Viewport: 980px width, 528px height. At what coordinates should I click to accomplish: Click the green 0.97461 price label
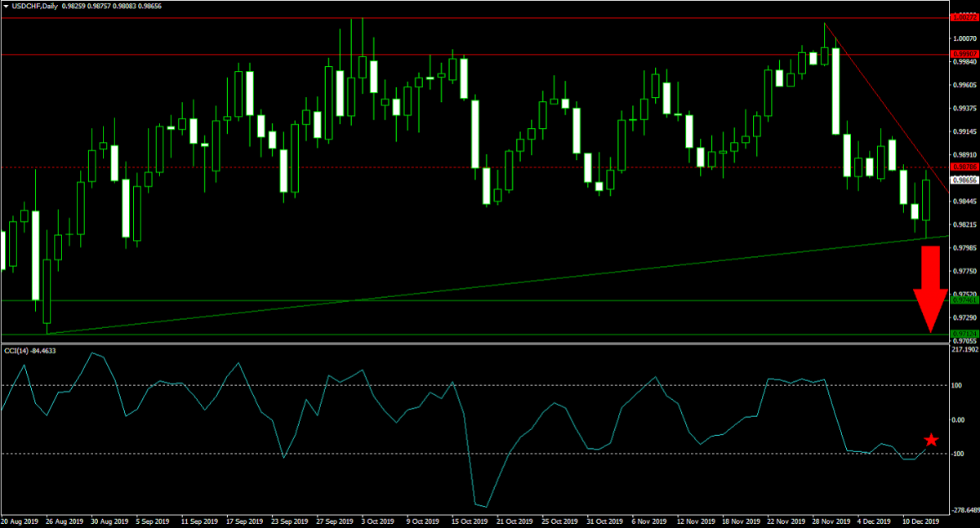[964, 300]
